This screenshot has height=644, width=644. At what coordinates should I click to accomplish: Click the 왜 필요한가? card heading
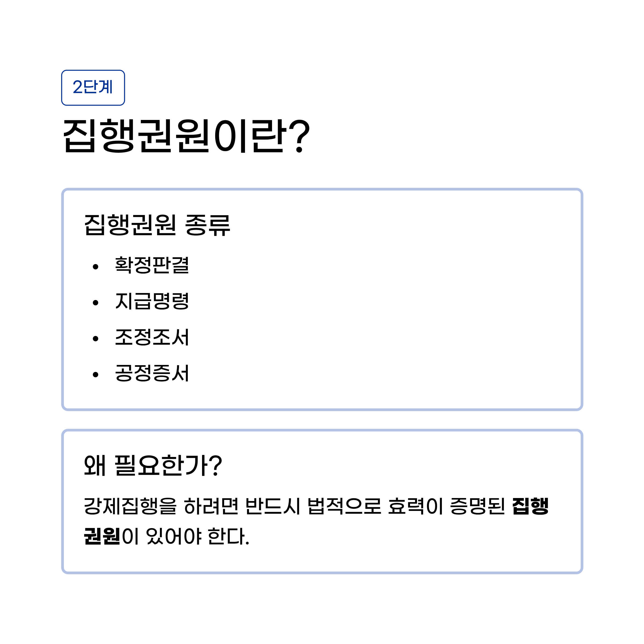click(x=153, y=465)
